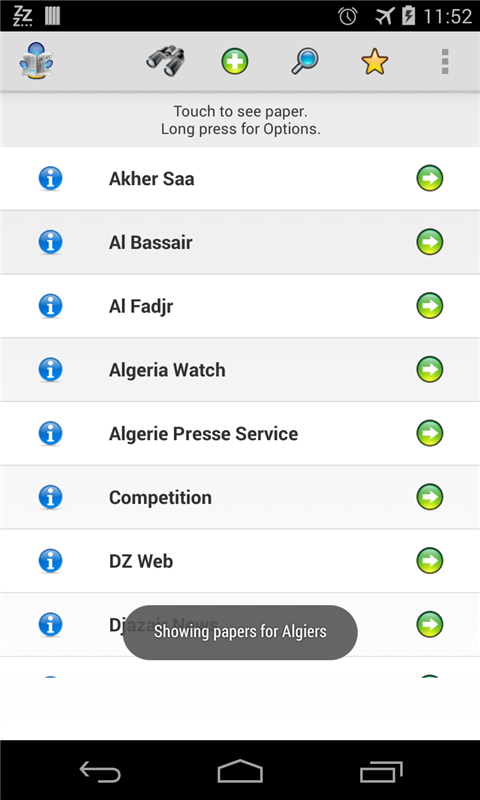Open the overflow menu with three dots
This screenshot has height=800, width=480.
445,62
